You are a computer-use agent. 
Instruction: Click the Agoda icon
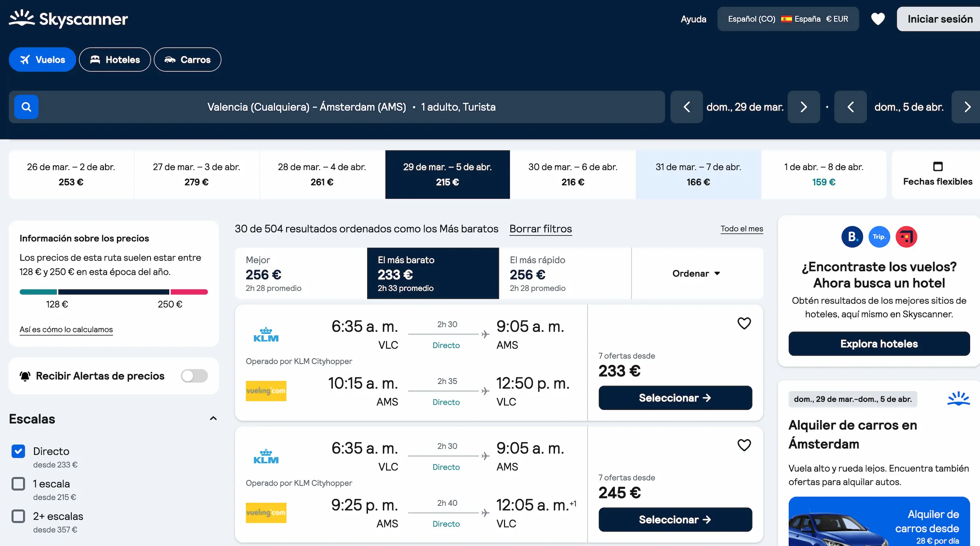point(906,236)
